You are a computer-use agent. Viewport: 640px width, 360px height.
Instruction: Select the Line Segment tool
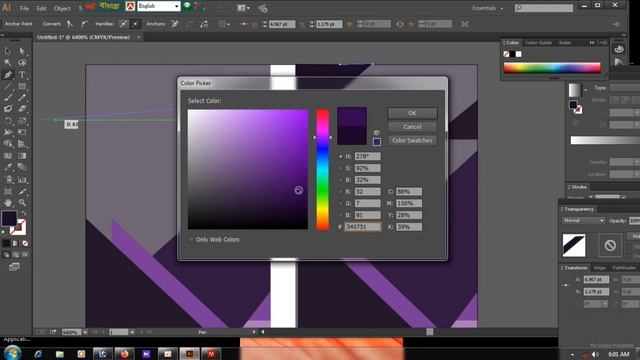[8, 86]
